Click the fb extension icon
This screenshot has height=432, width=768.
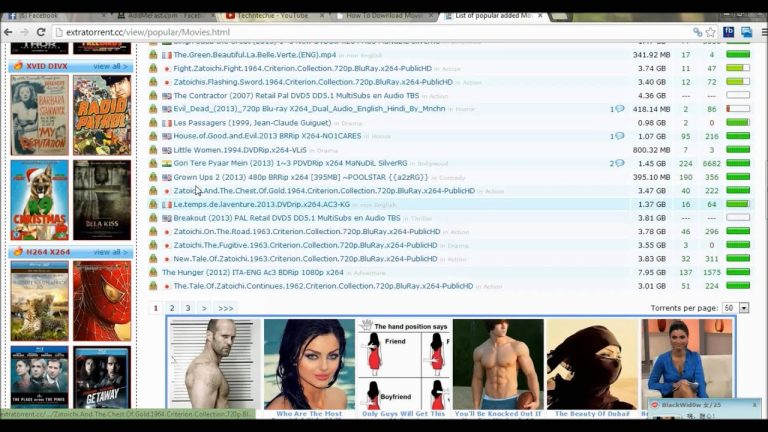click(x=728, y=32)
